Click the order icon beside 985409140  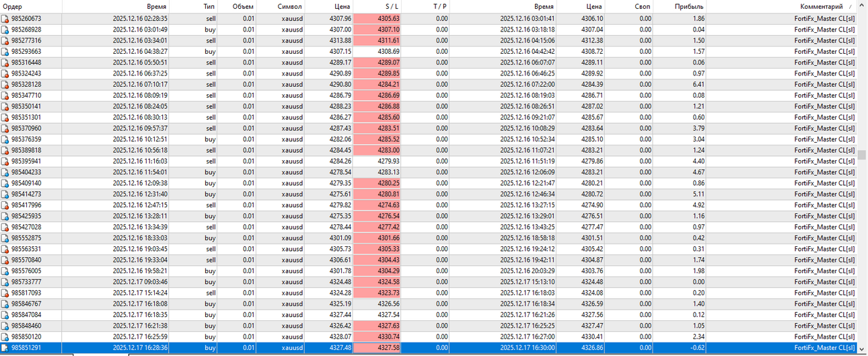tap(5, 183)
